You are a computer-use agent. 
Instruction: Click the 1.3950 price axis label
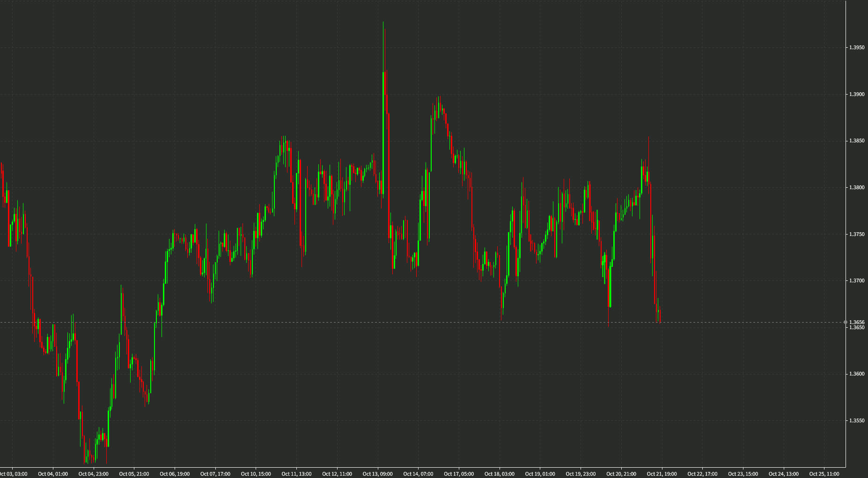[x=857, y=46]
